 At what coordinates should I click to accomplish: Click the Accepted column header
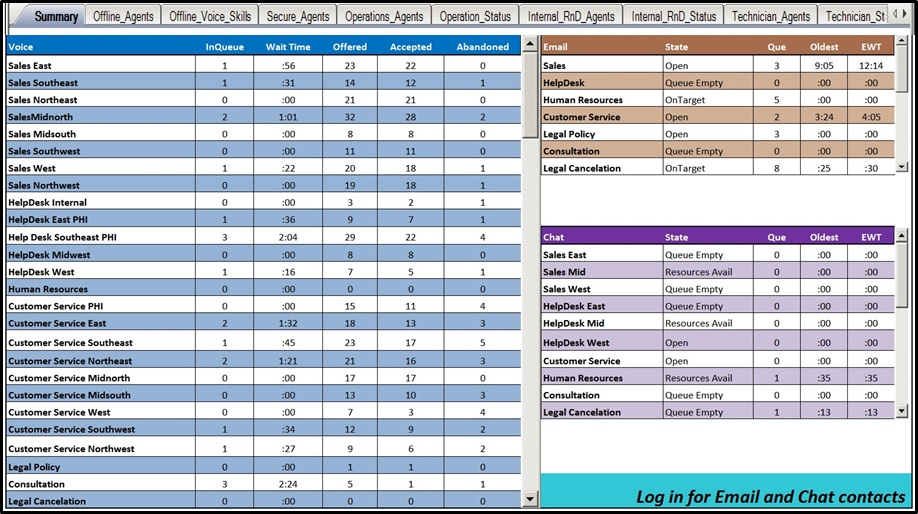coord(410,47)
